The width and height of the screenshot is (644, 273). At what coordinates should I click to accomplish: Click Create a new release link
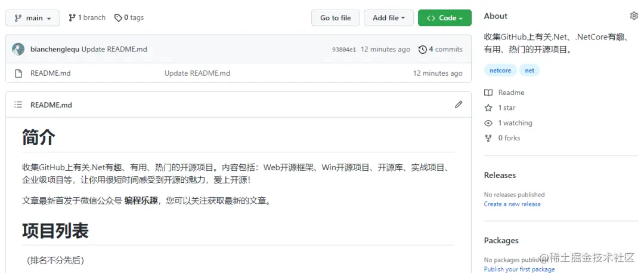(512, 204)
